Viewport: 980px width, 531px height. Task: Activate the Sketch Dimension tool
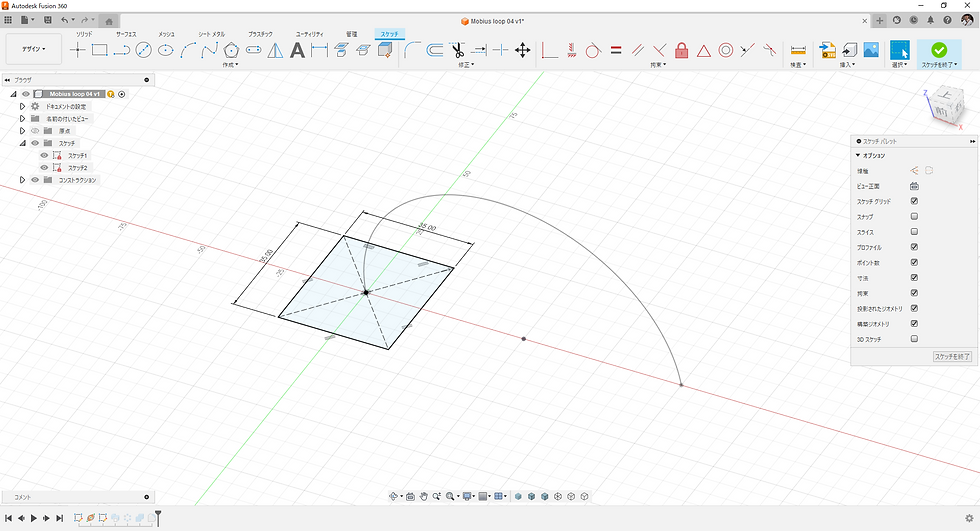click(319, 50)
